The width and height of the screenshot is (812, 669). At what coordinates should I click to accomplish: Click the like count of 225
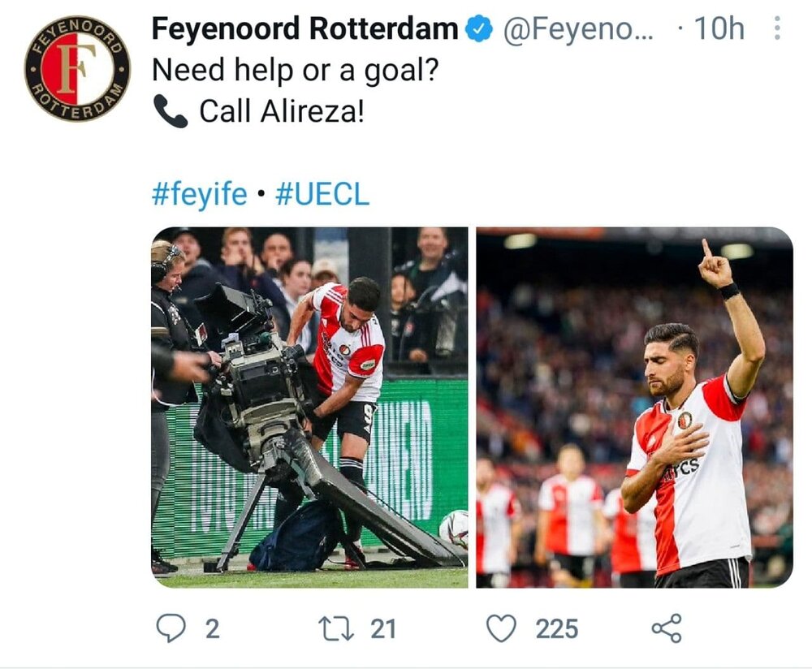(x=557, y=629)
